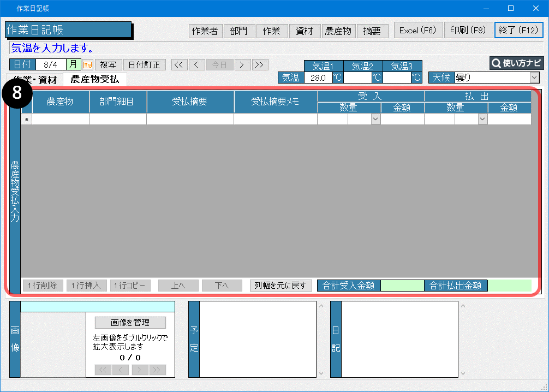Click the 画像を管理 button
The height and width of the screenshot is (392, 549).
tap(130, 322)
